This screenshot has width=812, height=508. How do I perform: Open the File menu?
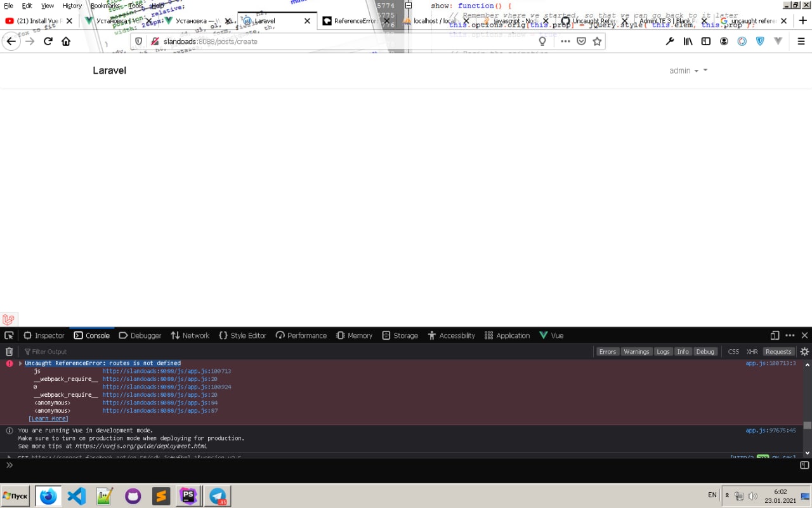9,6
